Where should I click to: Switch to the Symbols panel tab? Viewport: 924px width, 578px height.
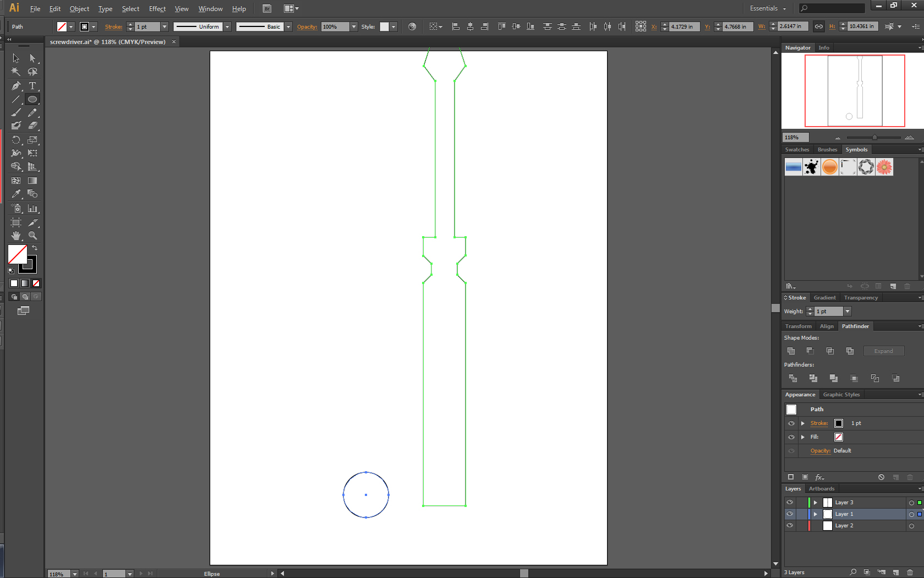point(856,149)
